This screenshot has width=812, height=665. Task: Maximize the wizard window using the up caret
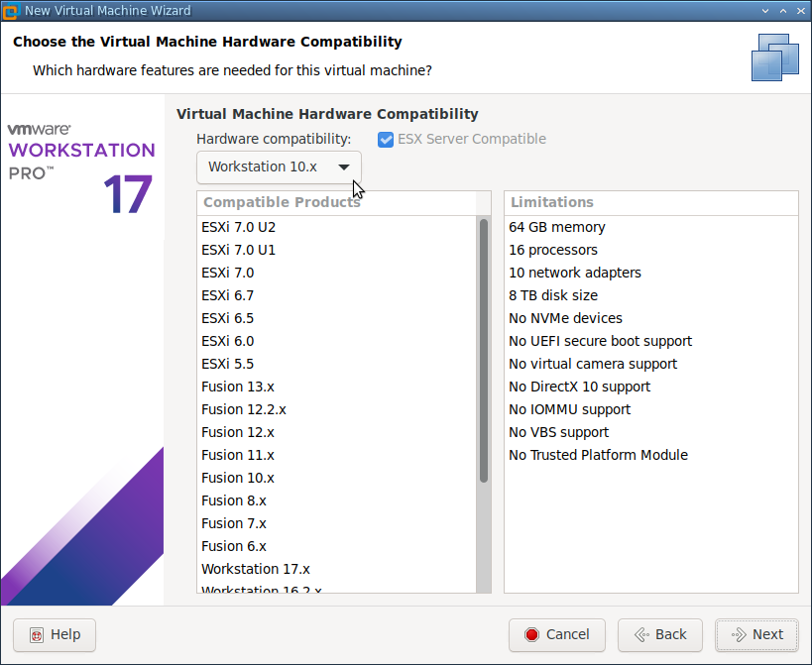[x=783, y=11]
